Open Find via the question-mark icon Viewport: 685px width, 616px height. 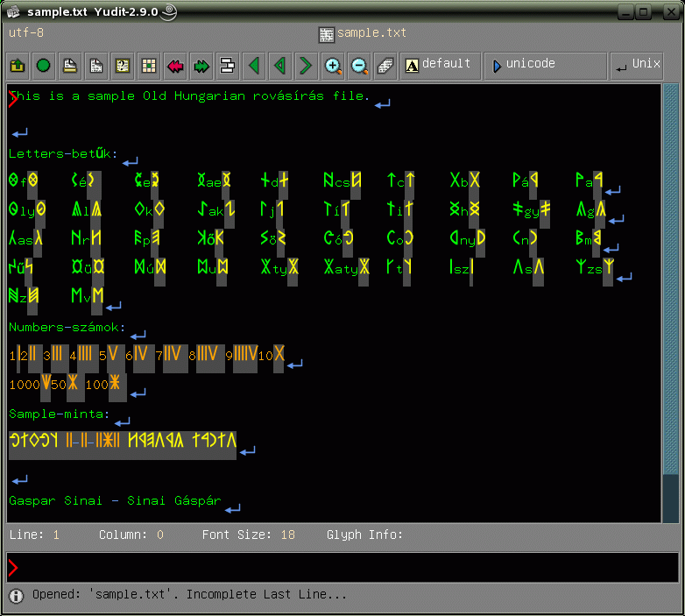point(123,66)
